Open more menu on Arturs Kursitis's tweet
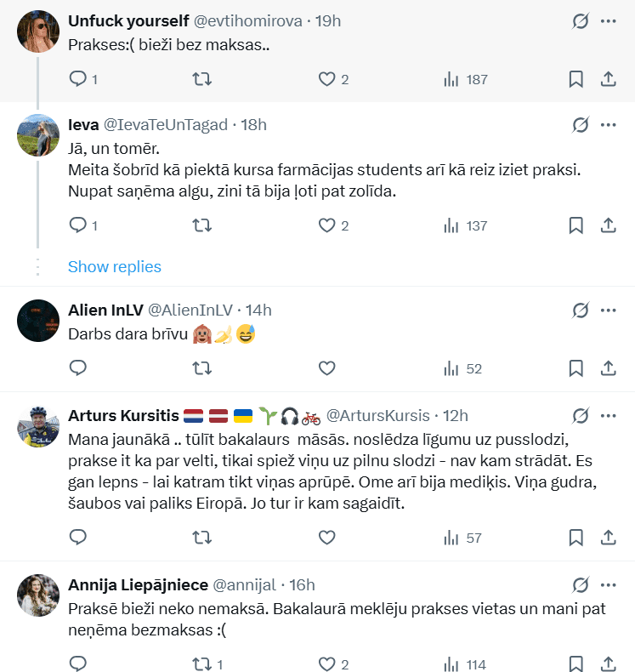This screenshot has width=635, height=672. tap(608, 416)
